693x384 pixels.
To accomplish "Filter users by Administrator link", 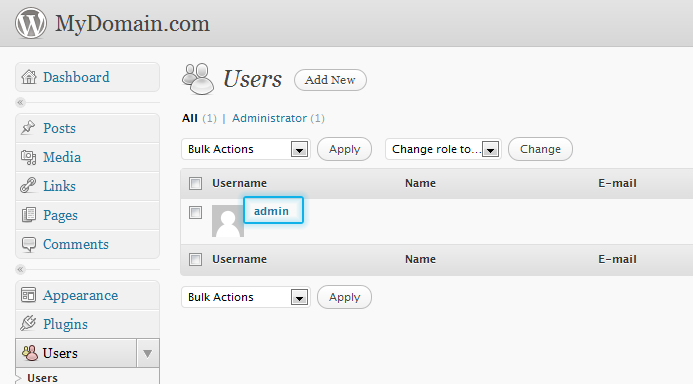I will (x=269, y=118).
